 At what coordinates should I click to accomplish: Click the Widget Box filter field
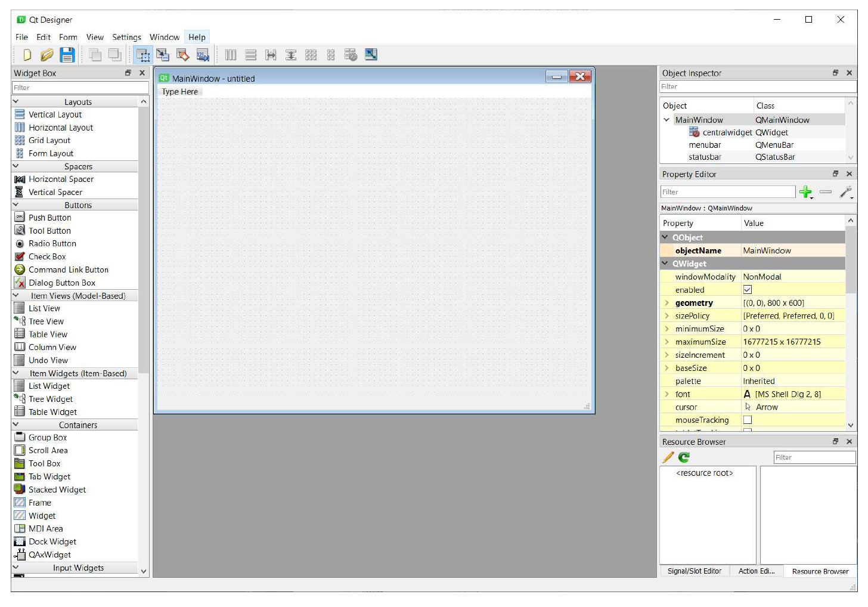click(80, 88)
